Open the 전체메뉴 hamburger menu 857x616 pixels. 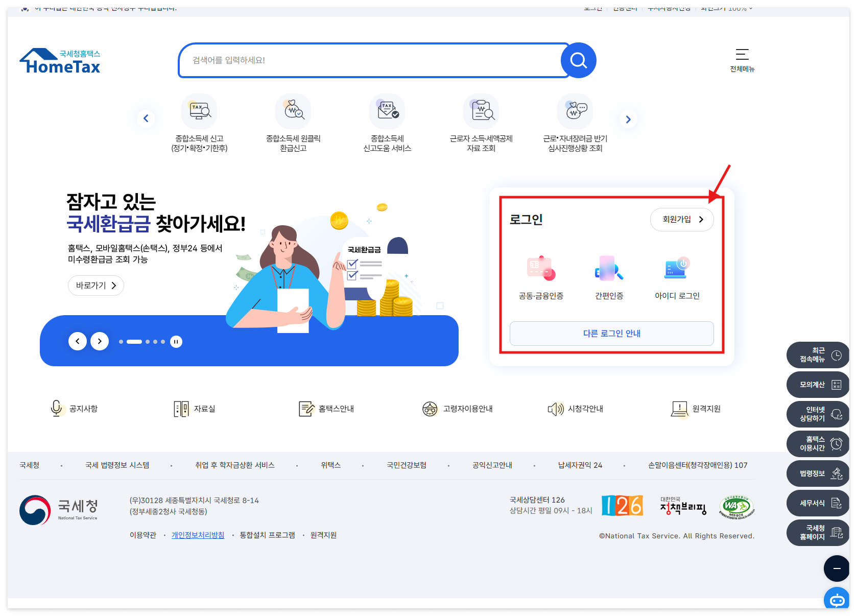[x=742, y=60]
